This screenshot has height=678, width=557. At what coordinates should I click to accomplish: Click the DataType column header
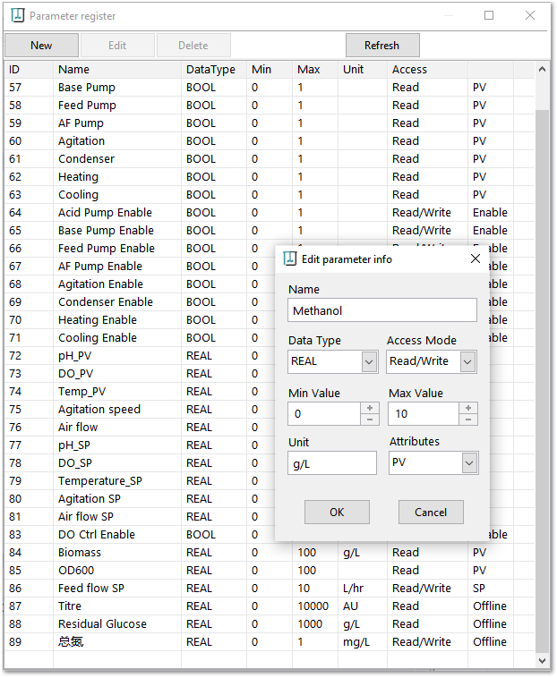tap(214, 70)
